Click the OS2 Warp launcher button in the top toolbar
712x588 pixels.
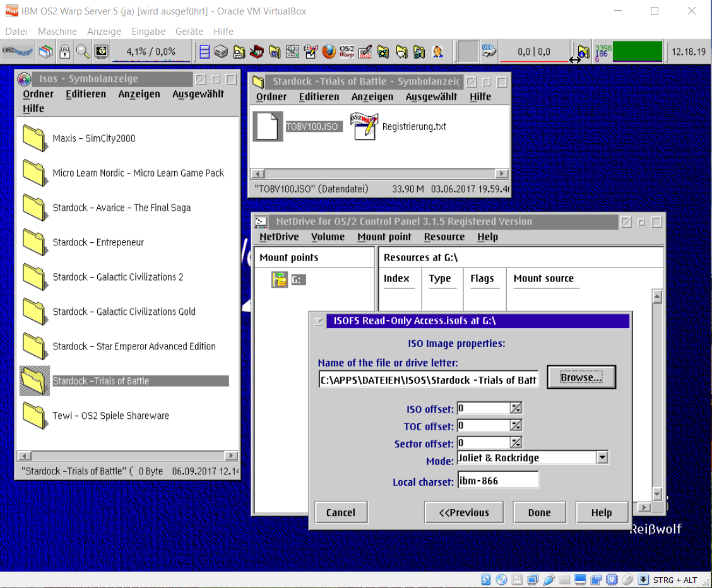[17, 51]
